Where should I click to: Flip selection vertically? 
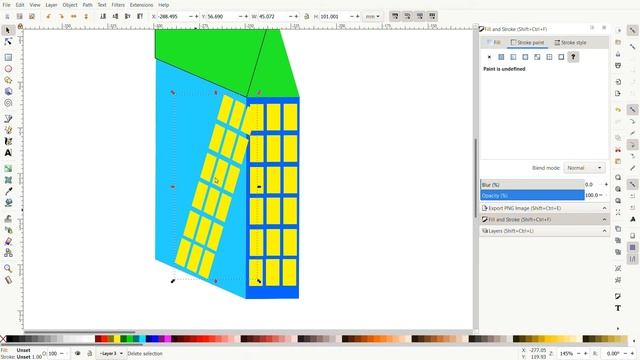click(86, 16)
